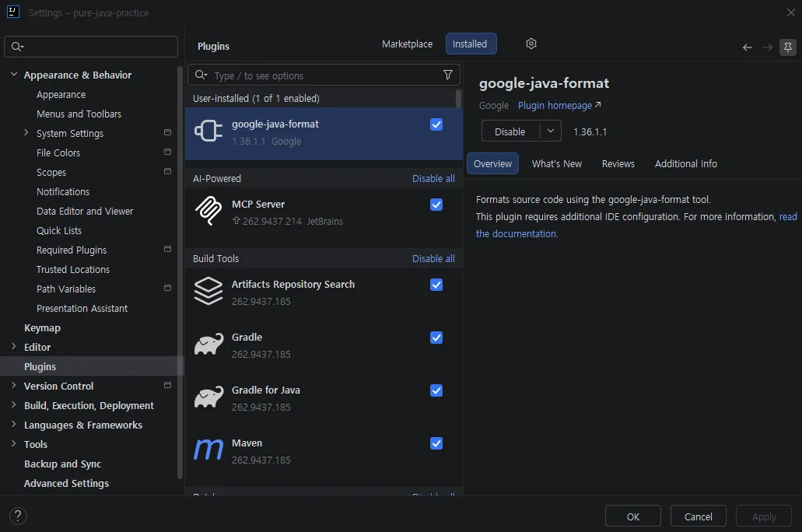802x532 pixels.
Task: Open the Additional Info tab
Action: coord(686,163)
